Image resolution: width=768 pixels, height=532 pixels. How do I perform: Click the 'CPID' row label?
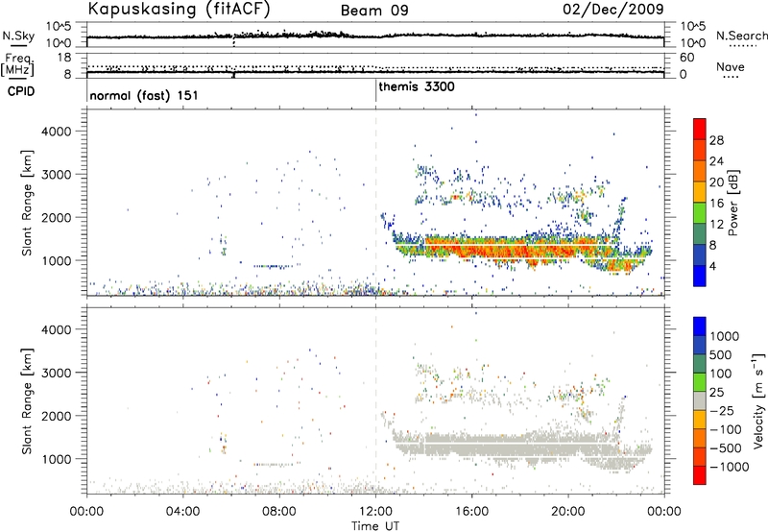(x=21, y=91)
